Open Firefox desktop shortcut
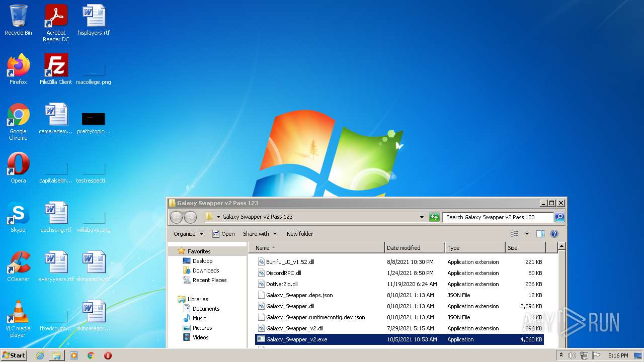The image size is (644, 362). (x=18, y=69)
